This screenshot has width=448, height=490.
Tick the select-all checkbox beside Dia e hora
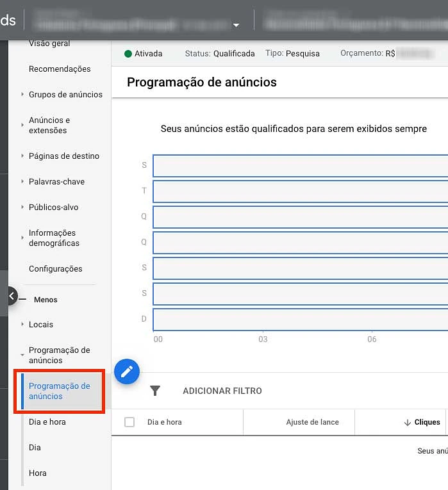pos(129,422)
